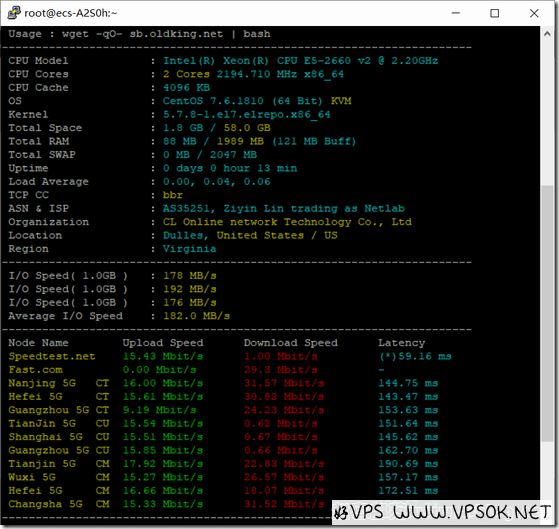The width and height of the screenshot is (559, 529).
Task: Click the Kernel version 5.7.8 text
Action: click(247, 114)
